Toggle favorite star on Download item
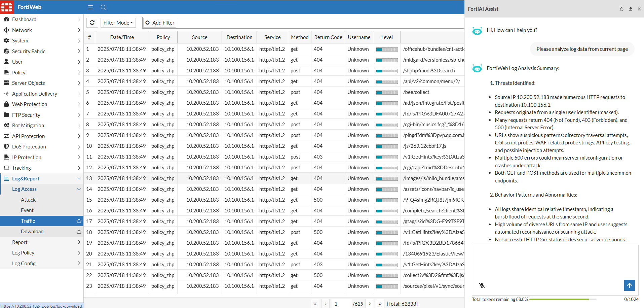The height and width of the screenshot is (308, 644). point(79,232)
